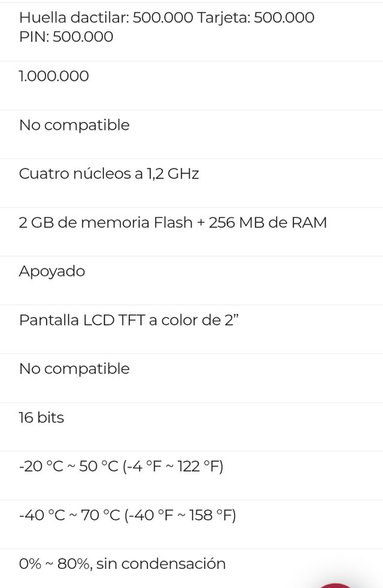Screen dimensions: 383x588
Task: Select the '-40 °C ~ 70 °C' temperature row
Action: 69,515
